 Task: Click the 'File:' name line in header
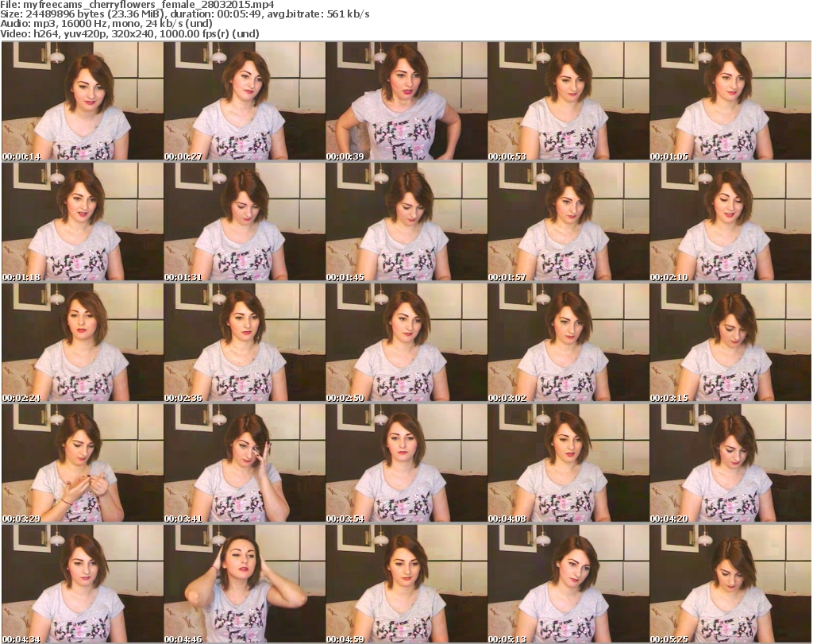(137, 5)
